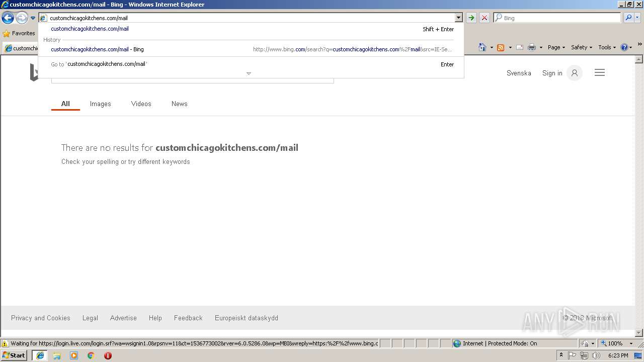
Task: Show hidden tray icons arrow
Action: [561, 355]
